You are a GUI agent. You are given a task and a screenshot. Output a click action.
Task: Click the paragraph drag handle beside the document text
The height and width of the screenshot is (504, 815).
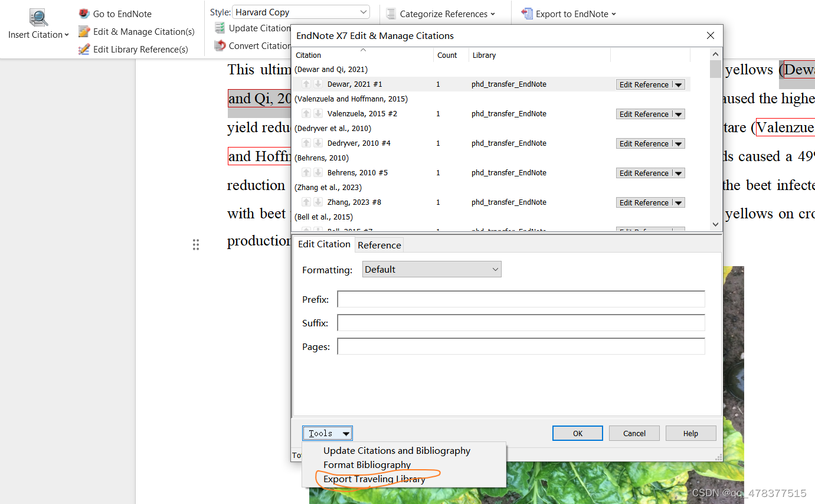pyautogui.click(x=196, y=244)
